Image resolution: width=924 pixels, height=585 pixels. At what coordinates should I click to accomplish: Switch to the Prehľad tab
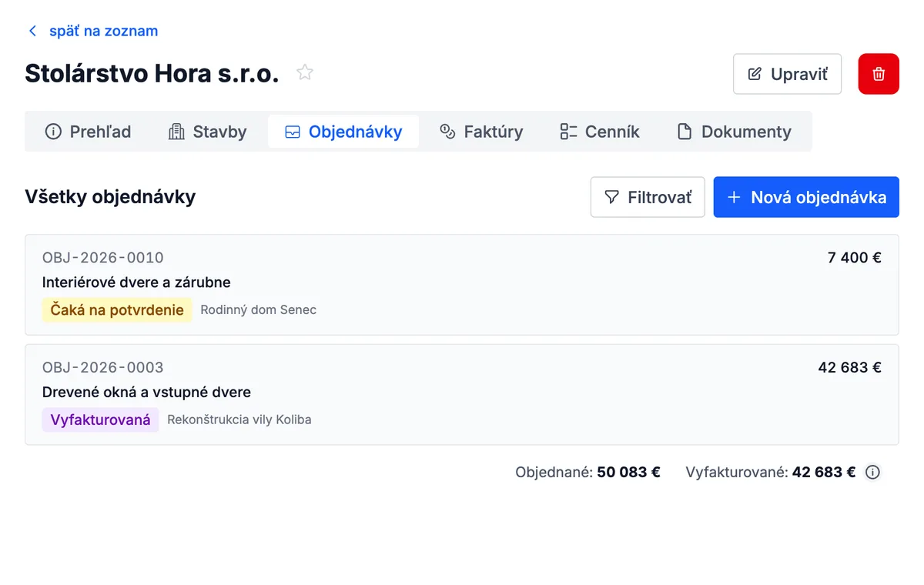88,132
